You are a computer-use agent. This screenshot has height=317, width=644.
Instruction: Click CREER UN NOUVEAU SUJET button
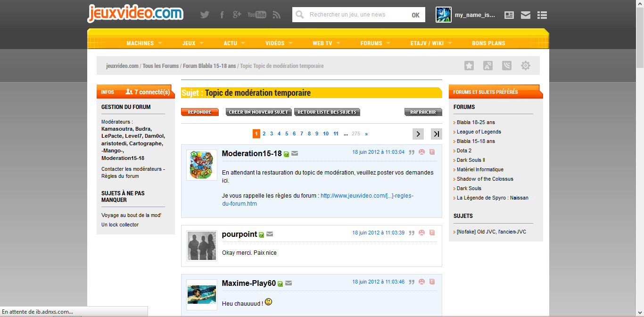tap(258, 112)
